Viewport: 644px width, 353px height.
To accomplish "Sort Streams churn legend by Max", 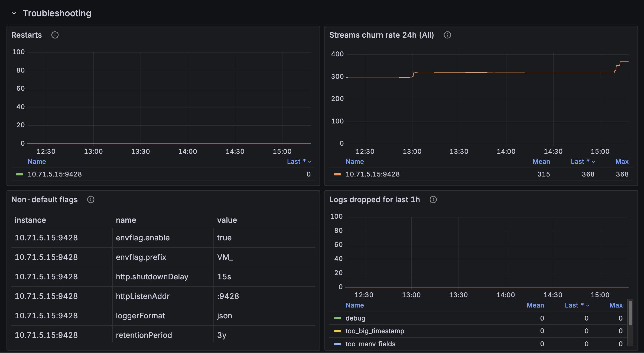I will (622, 162).
